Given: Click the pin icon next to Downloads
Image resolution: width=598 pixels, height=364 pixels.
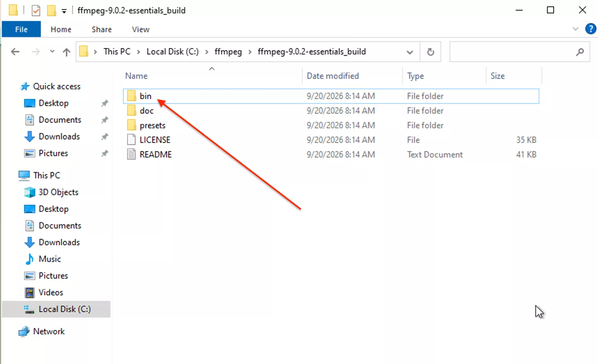Looking at the screenshot, I should pos(104,137).
